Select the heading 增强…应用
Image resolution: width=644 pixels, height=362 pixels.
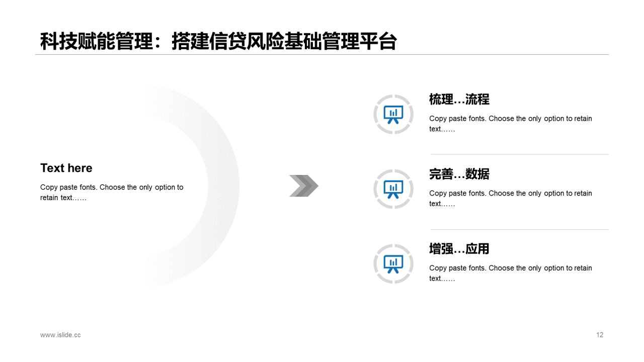459,249
